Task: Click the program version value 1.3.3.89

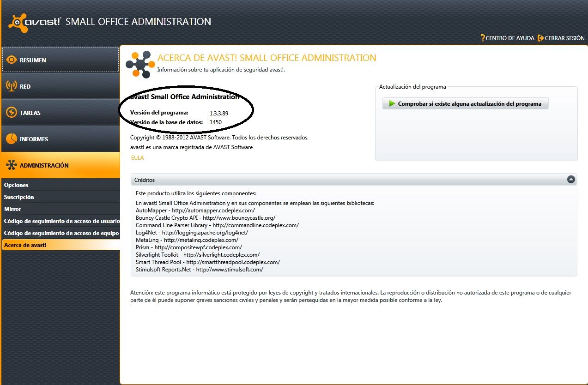Action: (x=219, y=113)
